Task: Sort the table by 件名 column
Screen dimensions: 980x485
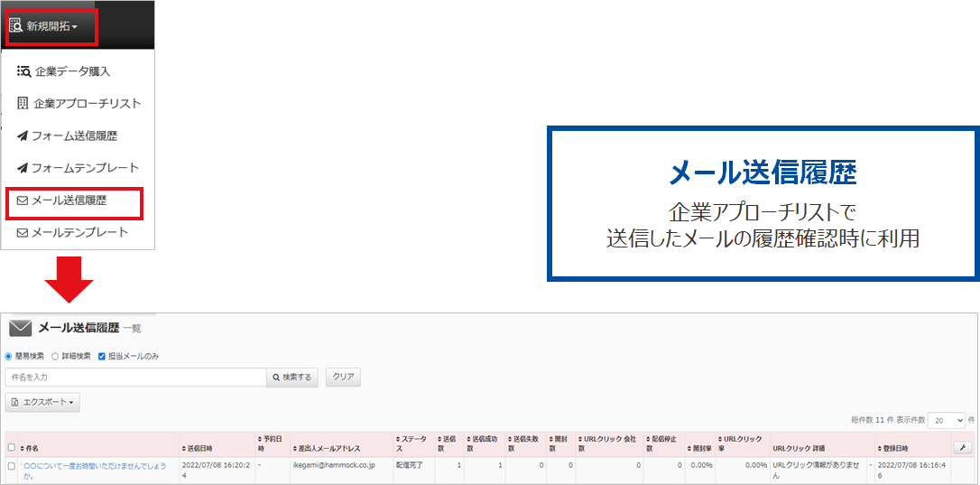Action: point(30,449)
